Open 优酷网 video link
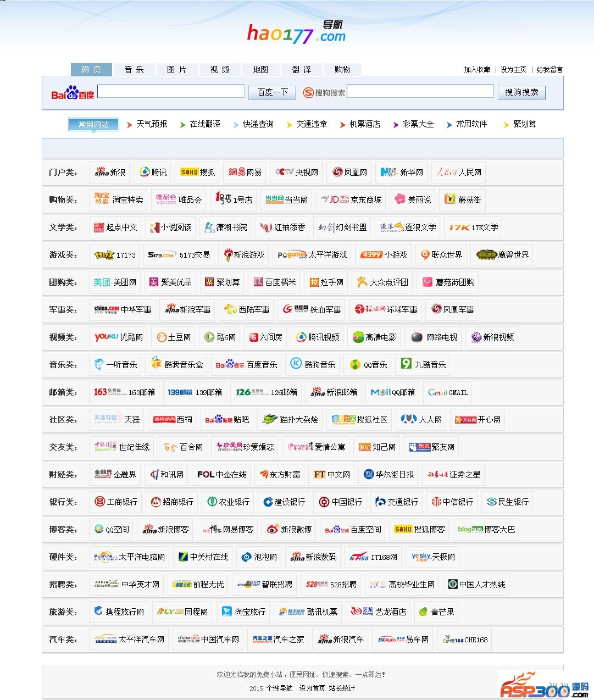 [x=119, y=337]
